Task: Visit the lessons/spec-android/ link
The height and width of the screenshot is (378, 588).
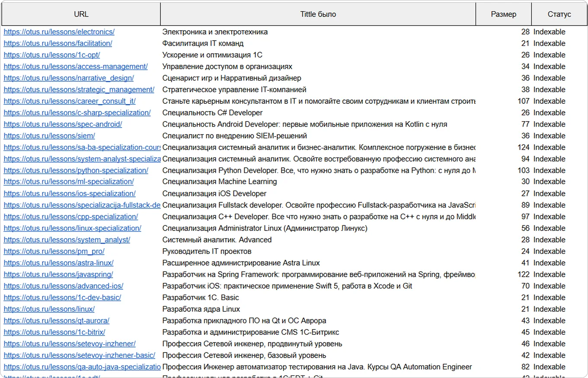Action: (x=63, y=124)
